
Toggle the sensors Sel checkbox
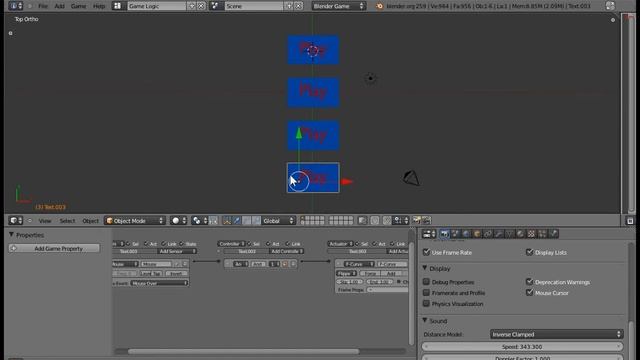129,244
